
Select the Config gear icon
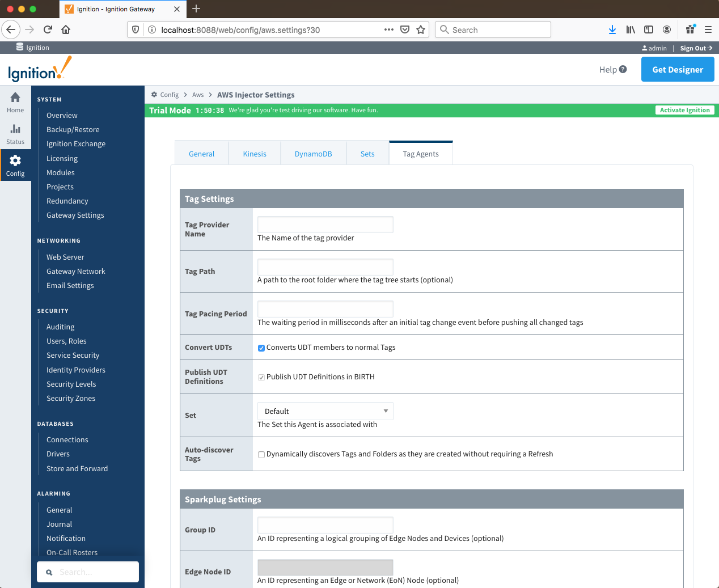15,161
